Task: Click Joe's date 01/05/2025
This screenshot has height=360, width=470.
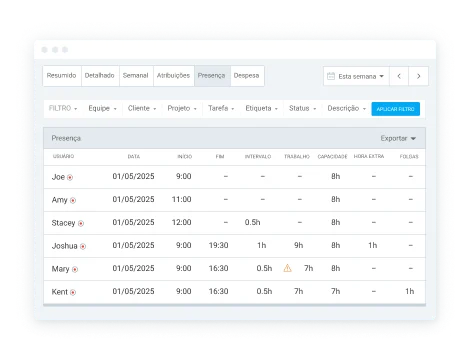Action: [x=133, y=176]
